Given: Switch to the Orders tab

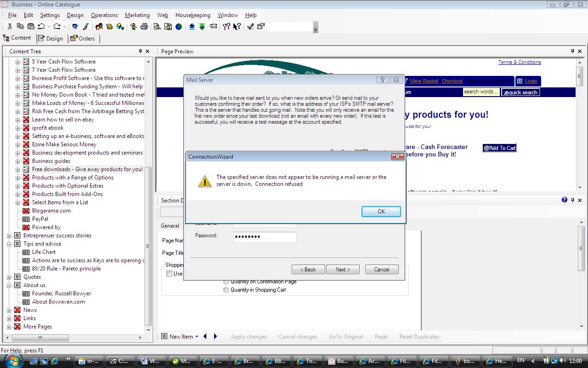Looking at the screenshot, I should pos(83,39).
